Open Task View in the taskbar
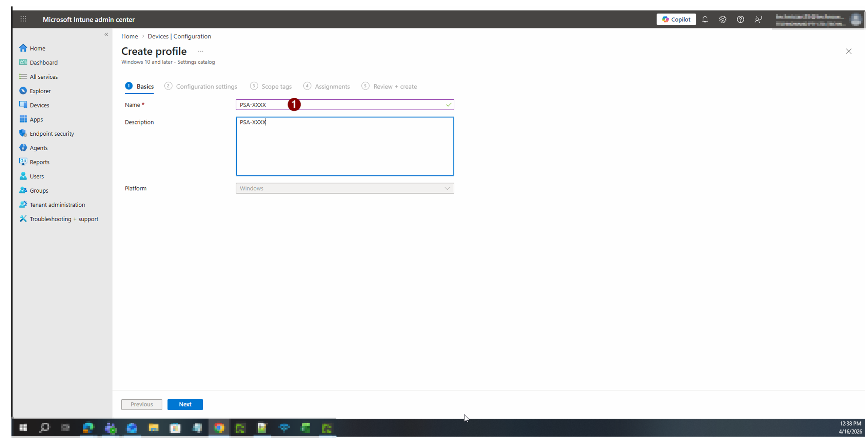The image size is (868, 439). [65, 428]
